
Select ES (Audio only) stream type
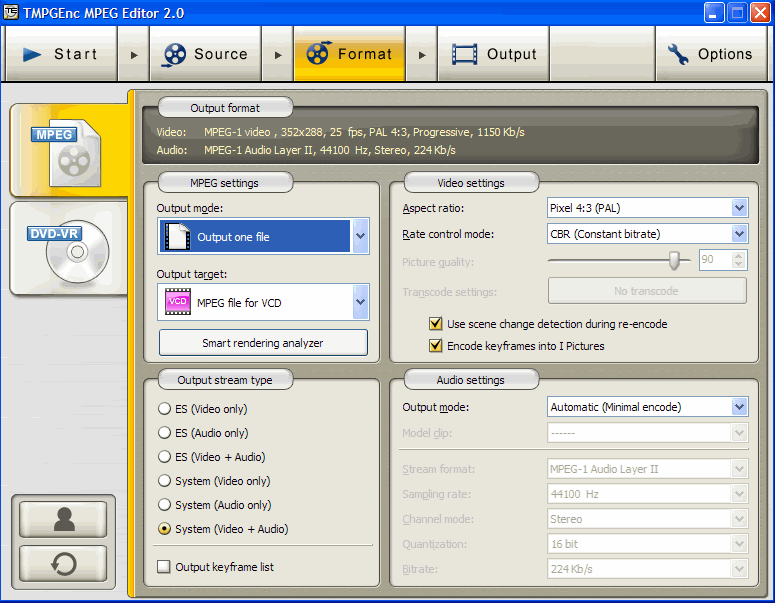click(x=164, y=432)
